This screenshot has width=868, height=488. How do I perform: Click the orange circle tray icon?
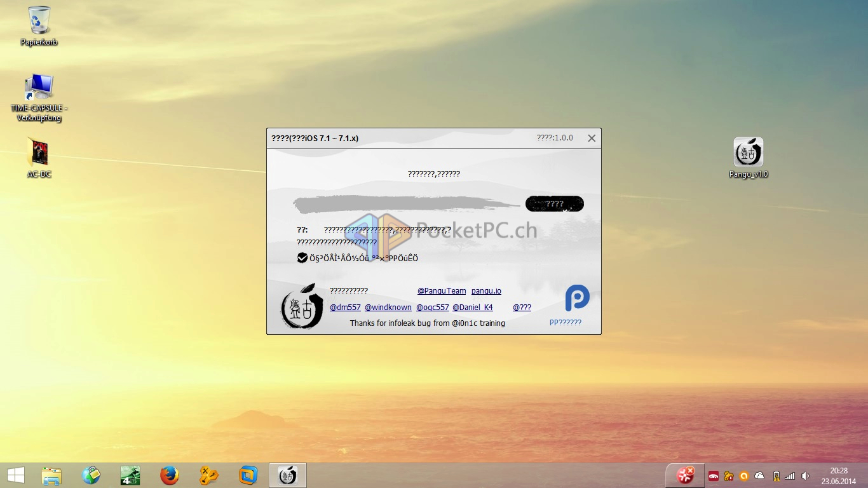click(743, 476)
